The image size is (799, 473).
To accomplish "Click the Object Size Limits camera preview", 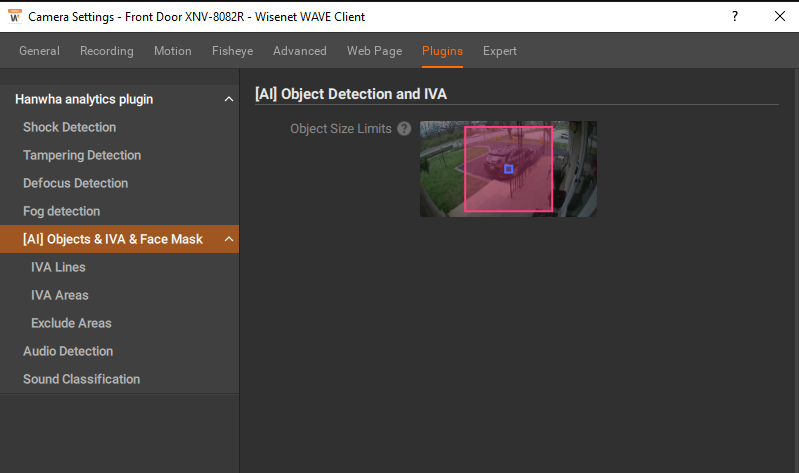I will click(508, 169).
